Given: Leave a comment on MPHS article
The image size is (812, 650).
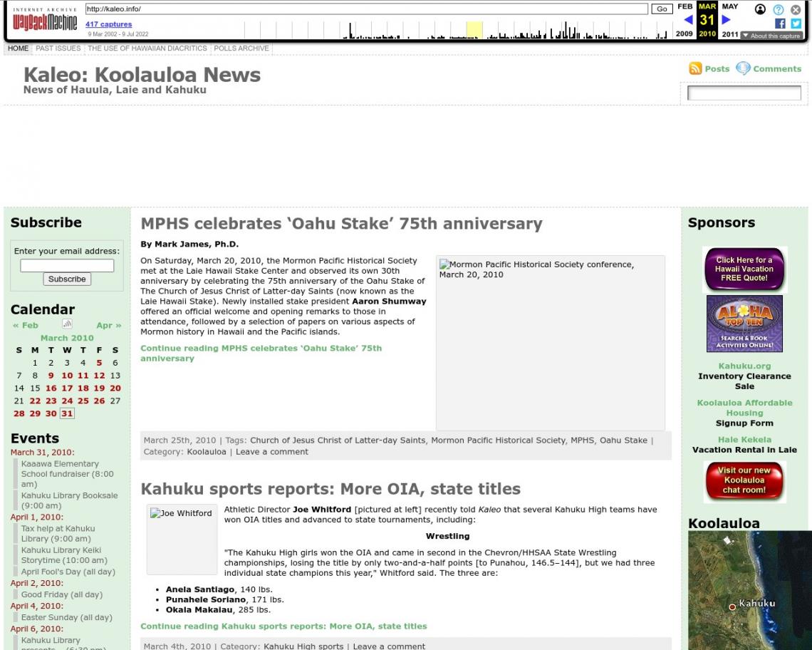Looking at the screenshot, I should 272,451.
